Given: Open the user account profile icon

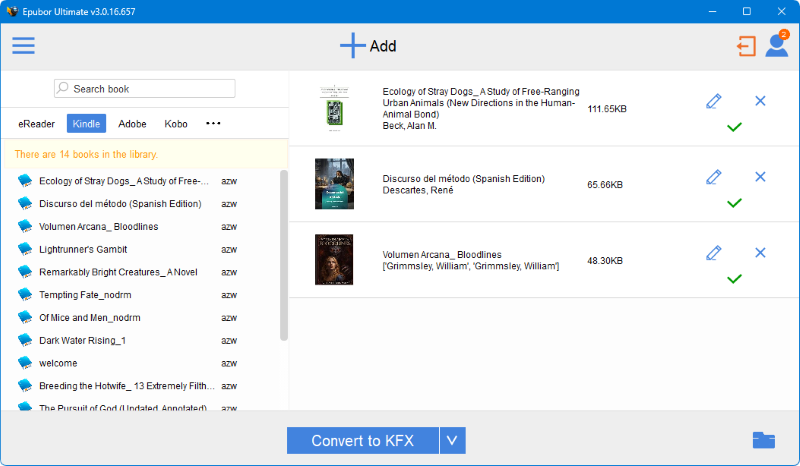Looking at the screenshot, I should (x=777, y=44).
